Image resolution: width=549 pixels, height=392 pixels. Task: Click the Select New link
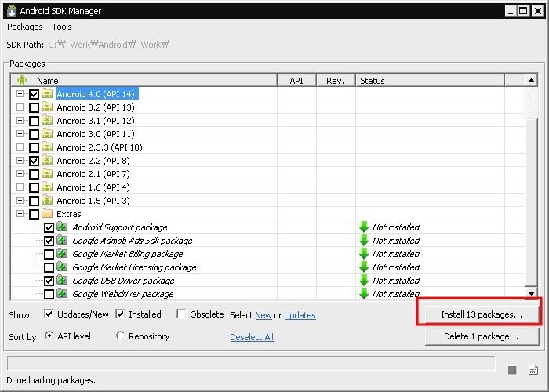[x=264, y=315]
